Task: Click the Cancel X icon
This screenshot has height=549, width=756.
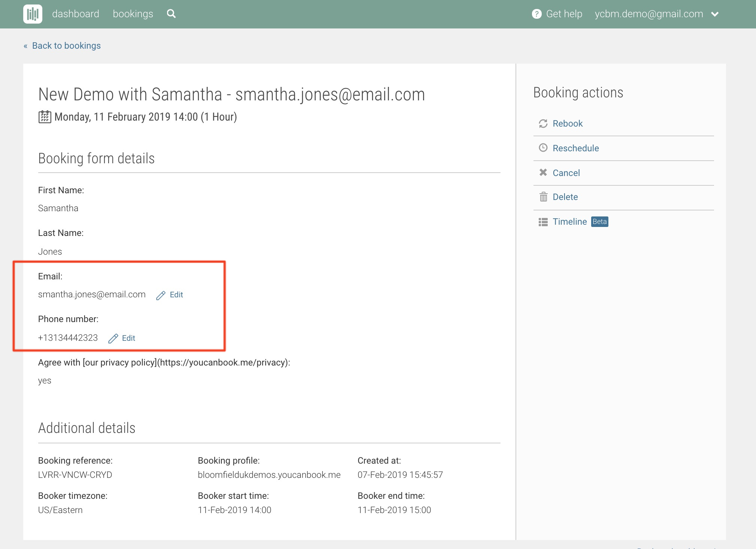Action: [x=543, y=172]
